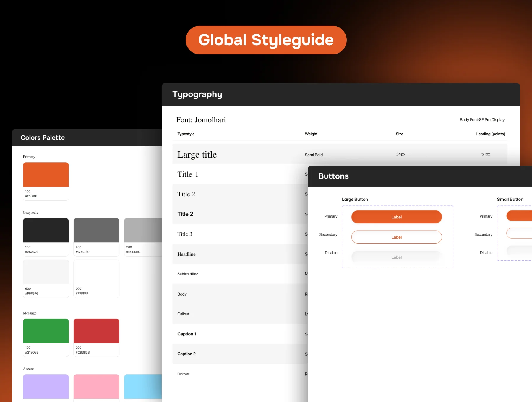Click the bold sans-serif 'Title 2' row
532x402 pixels.
tap(240, 214)
